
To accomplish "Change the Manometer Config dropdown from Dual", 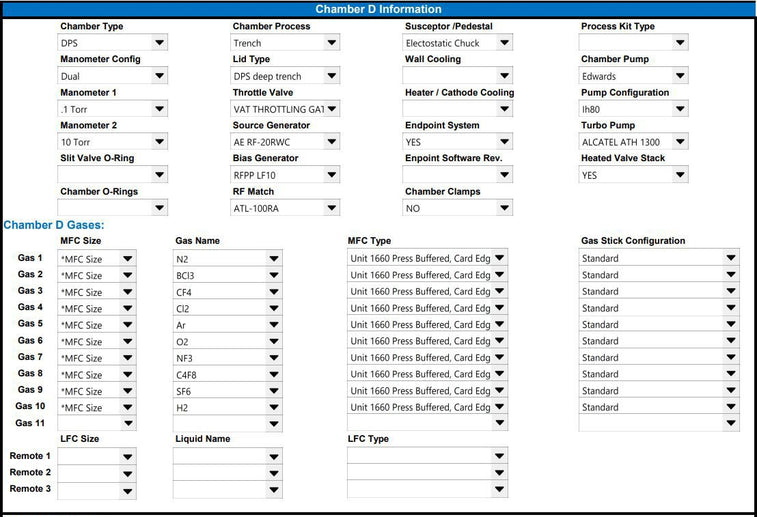I will coord(112,76).
